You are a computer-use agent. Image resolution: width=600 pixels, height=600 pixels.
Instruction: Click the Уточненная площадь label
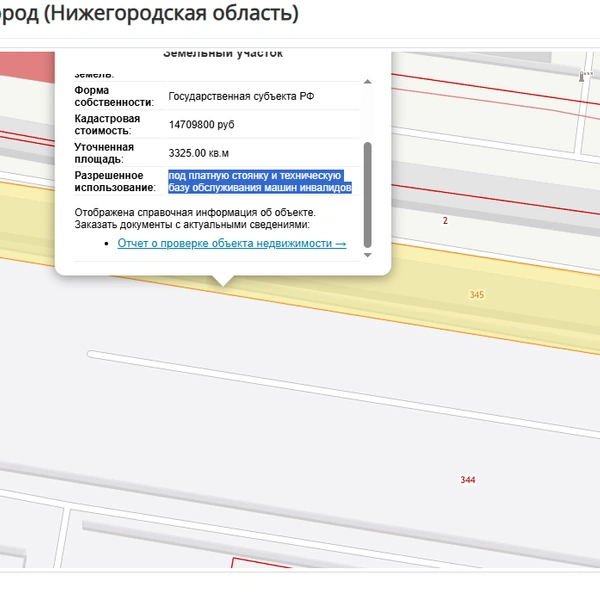104,153
